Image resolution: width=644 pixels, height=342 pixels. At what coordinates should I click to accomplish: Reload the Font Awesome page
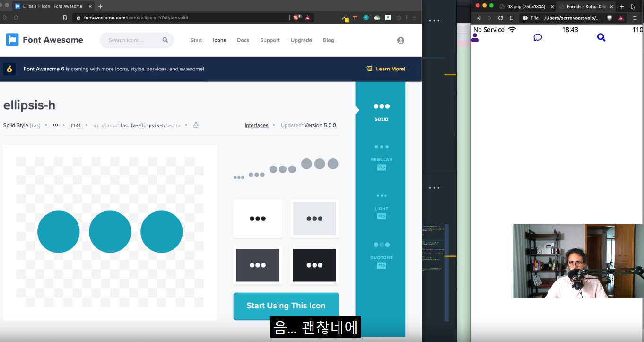(x=16, y=18)
